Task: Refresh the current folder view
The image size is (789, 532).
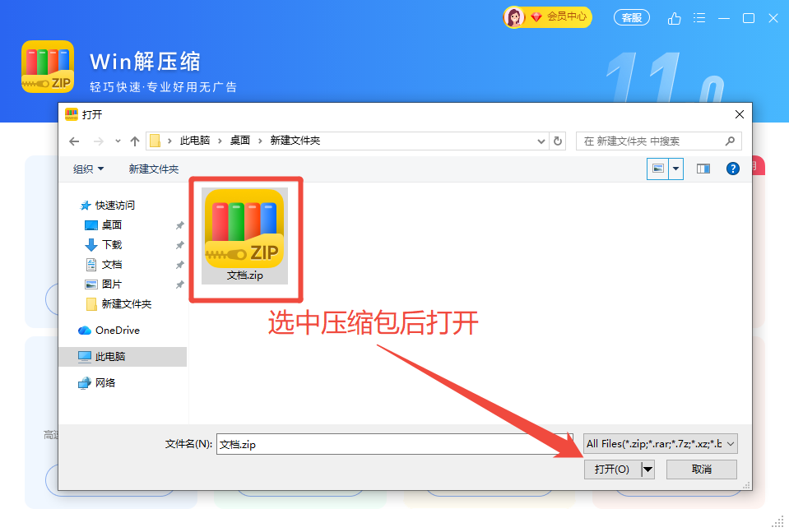Action: [x=558, y=141]
